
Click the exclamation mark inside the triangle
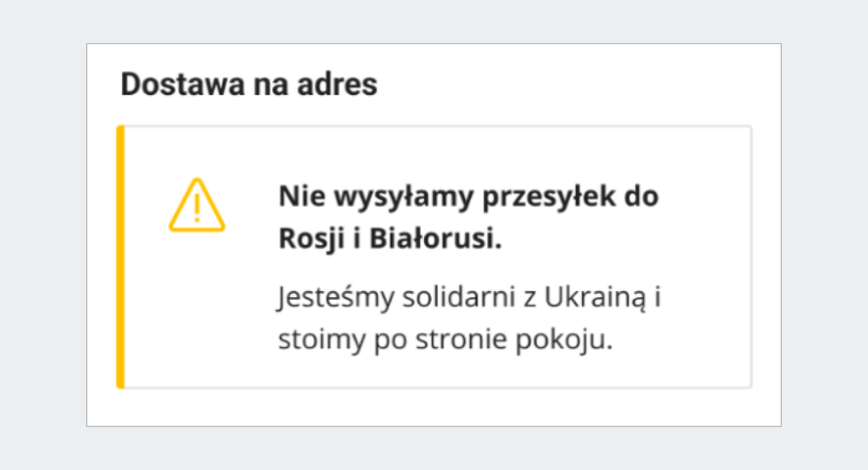click(x=197, y=210)
